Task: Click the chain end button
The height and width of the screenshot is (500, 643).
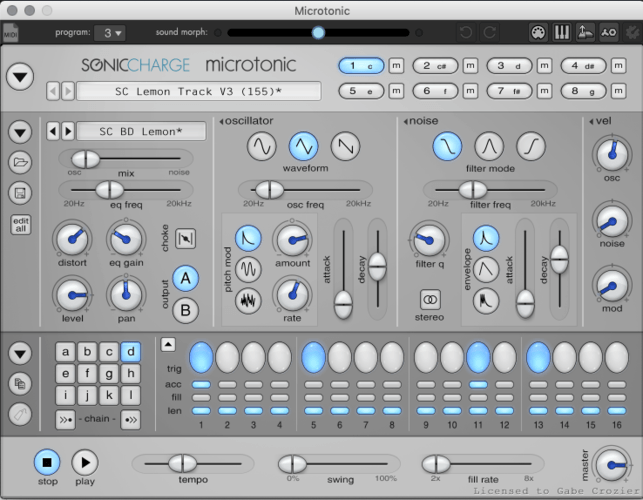Action: point(130,420)
